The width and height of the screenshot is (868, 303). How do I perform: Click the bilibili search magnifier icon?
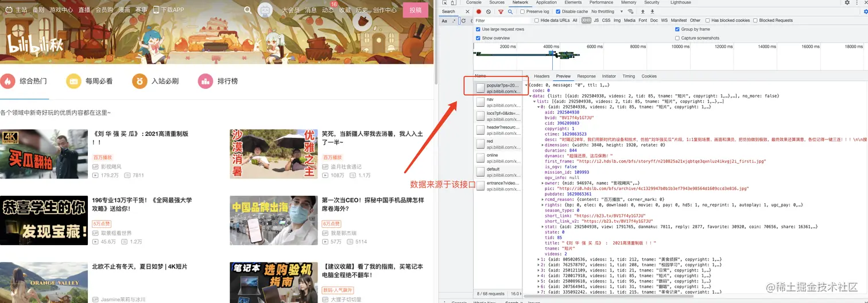248,10
